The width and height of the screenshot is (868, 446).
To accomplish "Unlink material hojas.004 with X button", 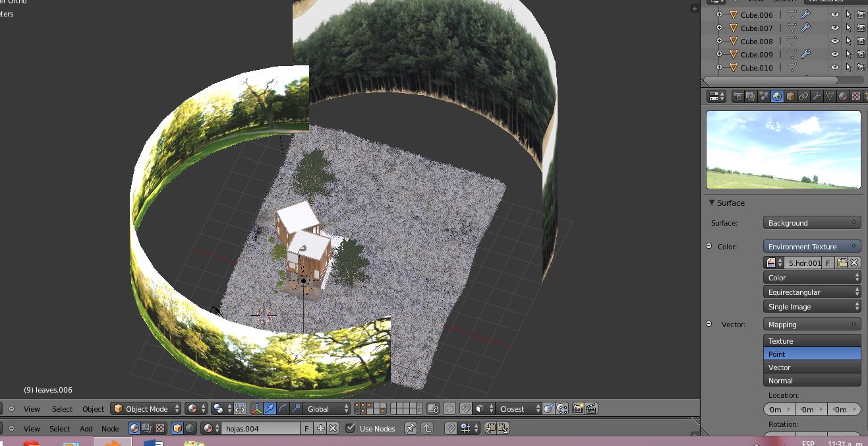I will tap(333, 428).
